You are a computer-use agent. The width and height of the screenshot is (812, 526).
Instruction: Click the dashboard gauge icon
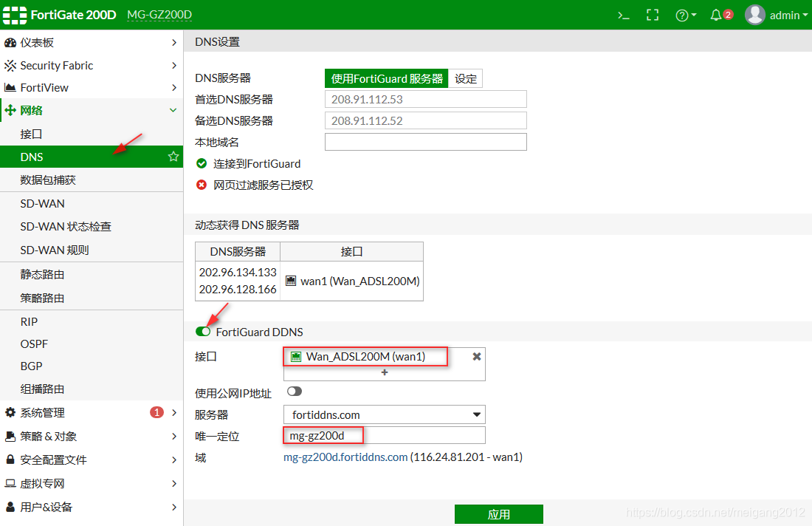10,43
